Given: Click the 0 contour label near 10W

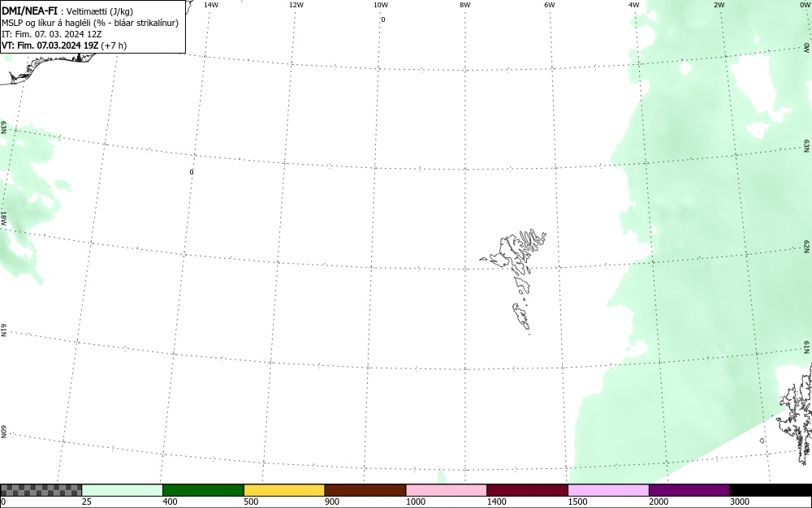Looking at the screenshot, I should 383,19.
